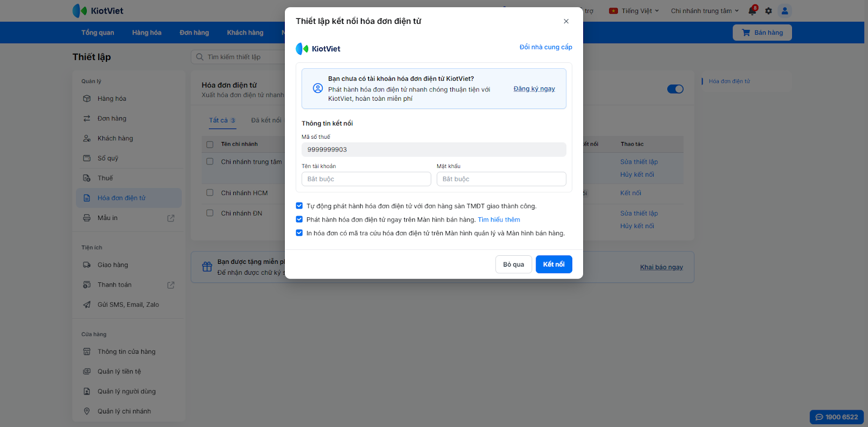Open the Đổi nhà cung cấp link

[546, 47]
